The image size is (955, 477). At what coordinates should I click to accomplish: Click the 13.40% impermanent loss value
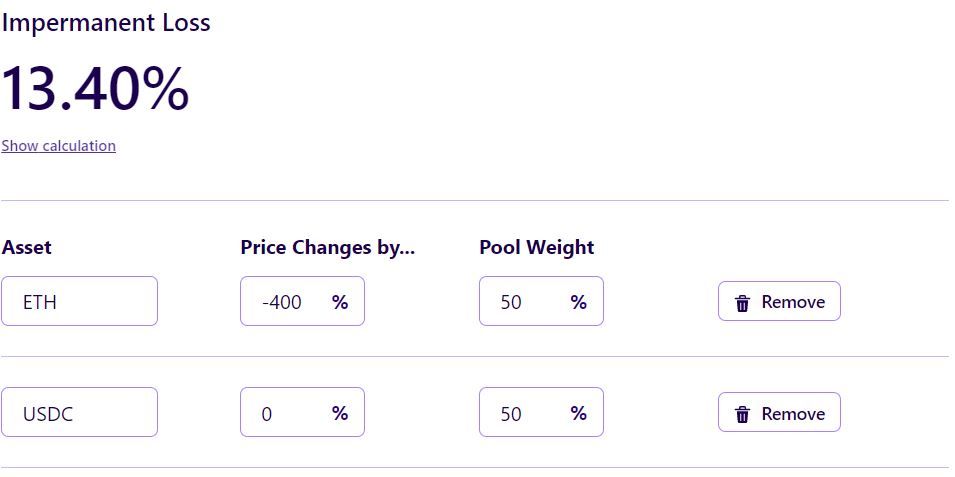[95, 88]
